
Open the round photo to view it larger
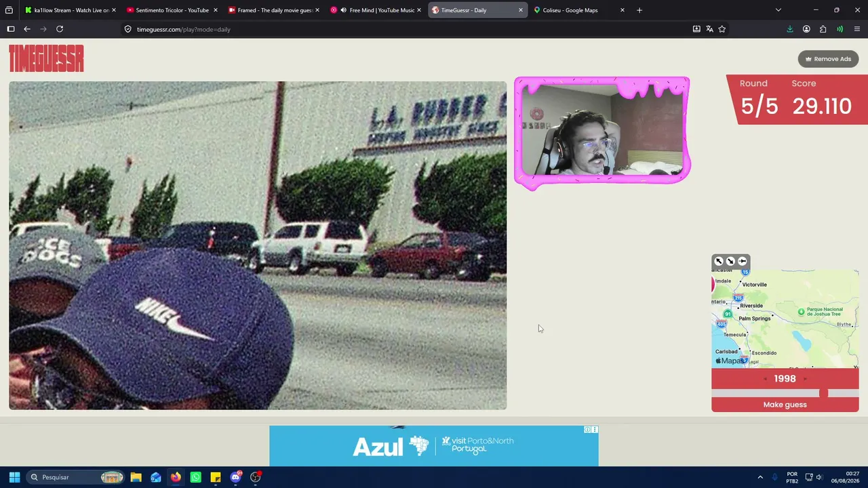click(258, 245)
